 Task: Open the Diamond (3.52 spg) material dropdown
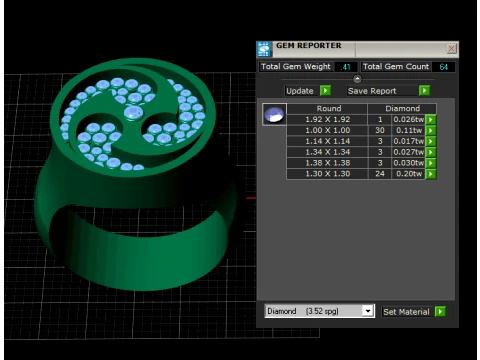[x=368, y=311]
